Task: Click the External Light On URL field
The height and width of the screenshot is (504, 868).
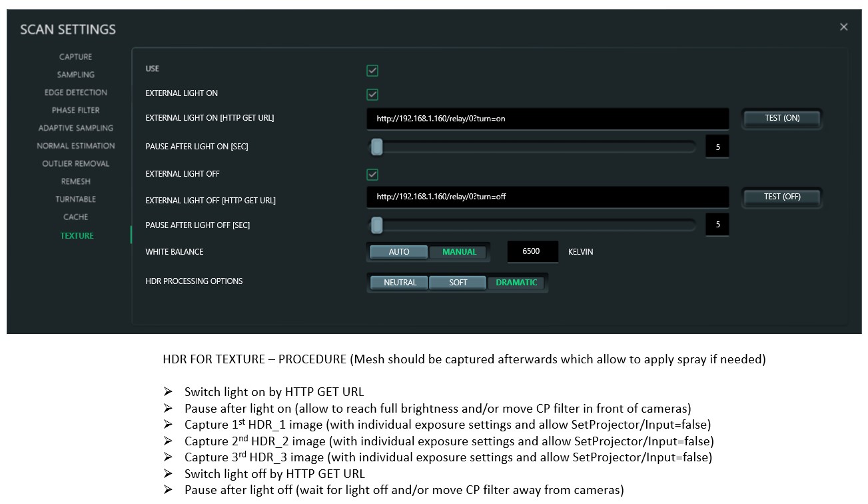Action: point(547,119)
